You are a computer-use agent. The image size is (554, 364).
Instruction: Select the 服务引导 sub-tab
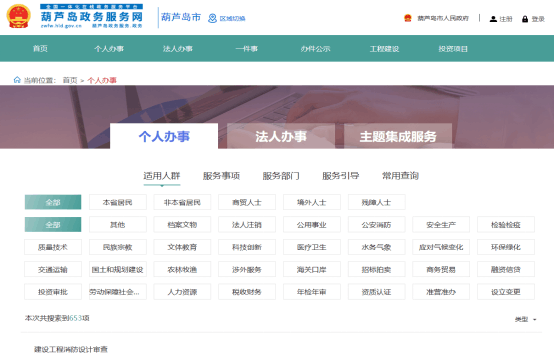click(341, 176)
